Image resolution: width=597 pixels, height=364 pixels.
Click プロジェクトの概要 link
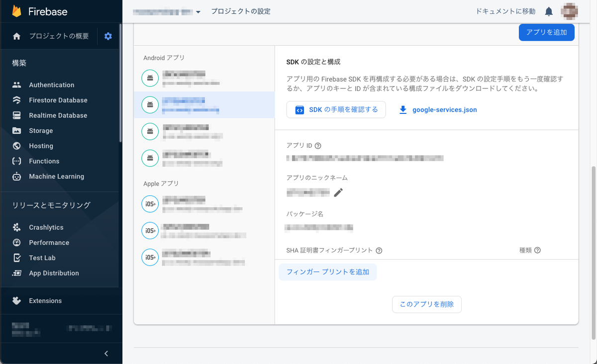tap(59, 36)
